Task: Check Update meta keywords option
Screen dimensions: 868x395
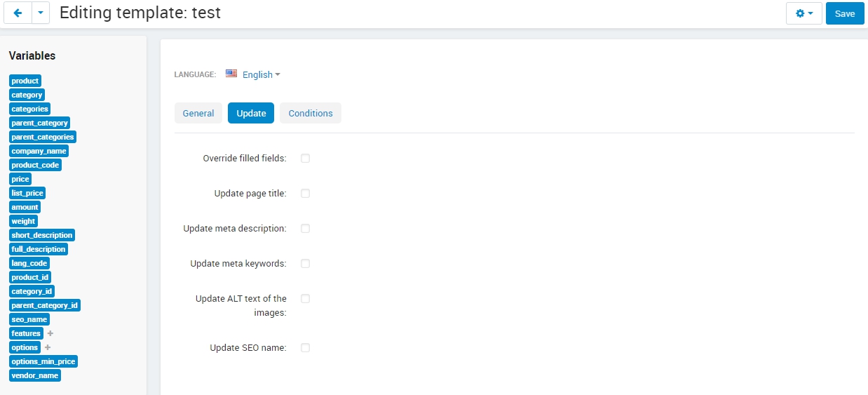Action: pyautogui.click(x=305, y=264)
